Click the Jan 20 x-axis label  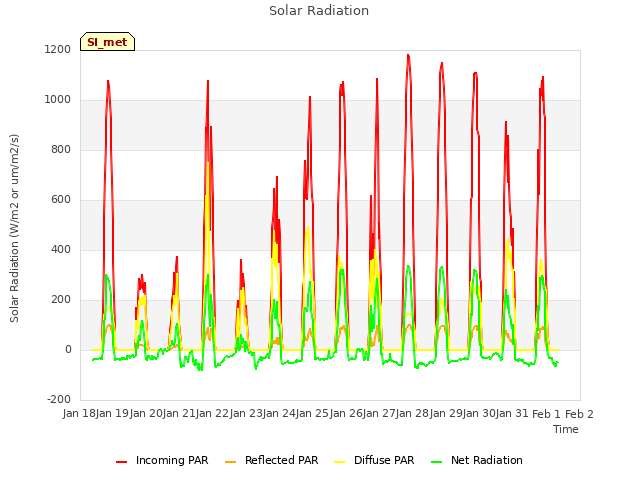pos(146,414)
